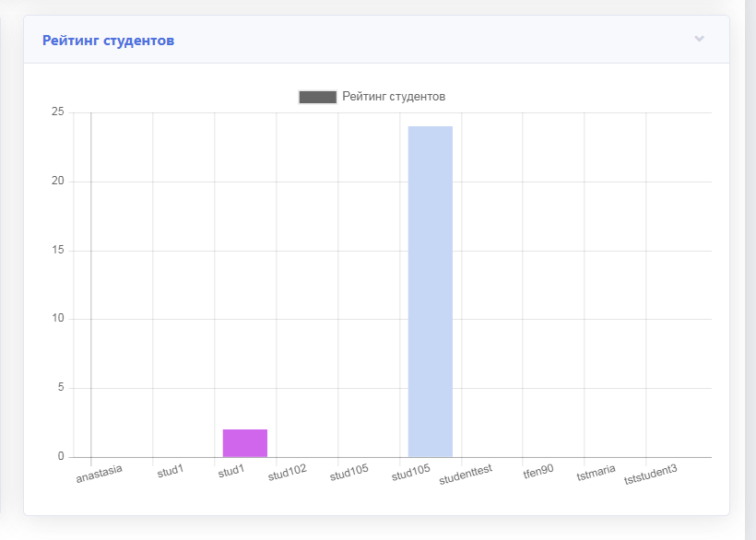Viewport: 756px width, 540px height.
Task: Click the 0 value on y-axis
Action: 60,457
